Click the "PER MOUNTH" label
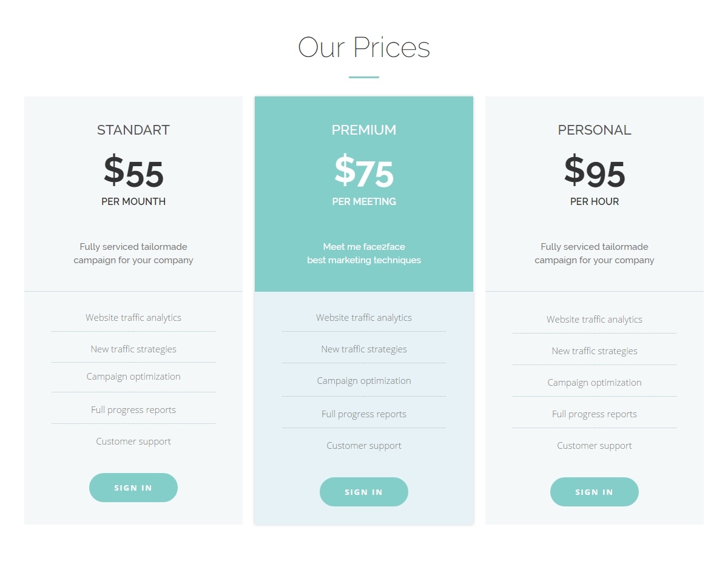The height and width of the screenshot is (561, 728). [x=133, y=201]
